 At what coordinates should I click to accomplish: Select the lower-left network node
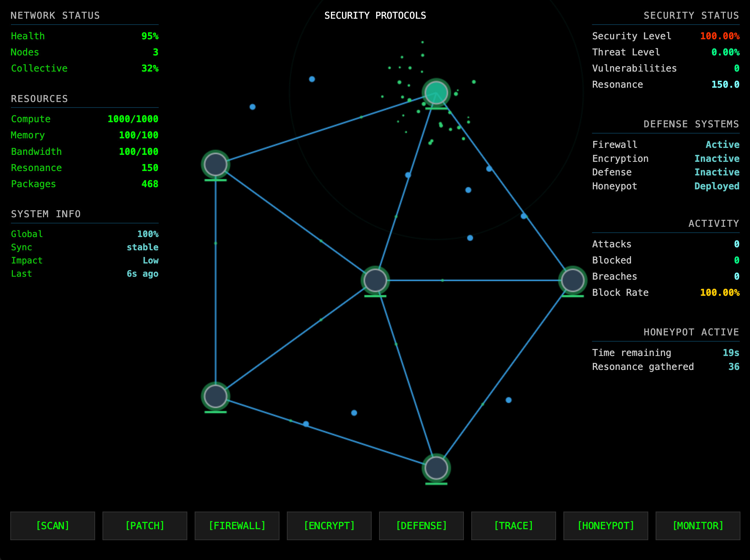[x=215, y=396]
